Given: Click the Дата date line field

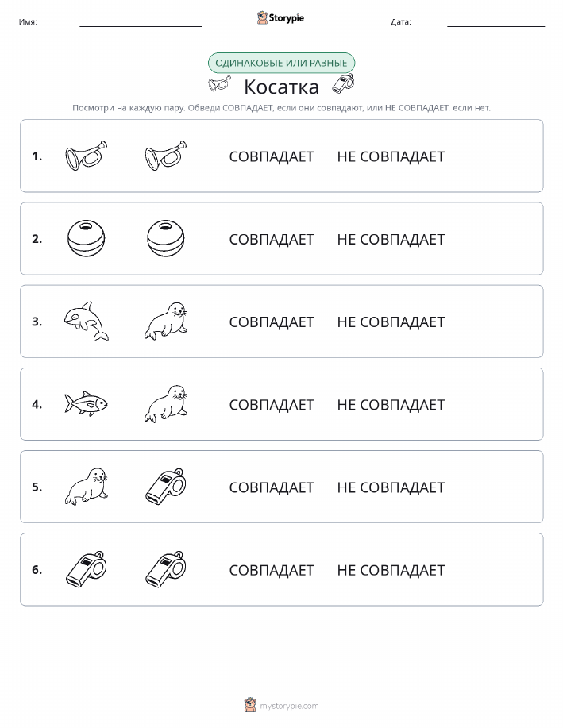Looking at the screenshot, I should 496,22.
